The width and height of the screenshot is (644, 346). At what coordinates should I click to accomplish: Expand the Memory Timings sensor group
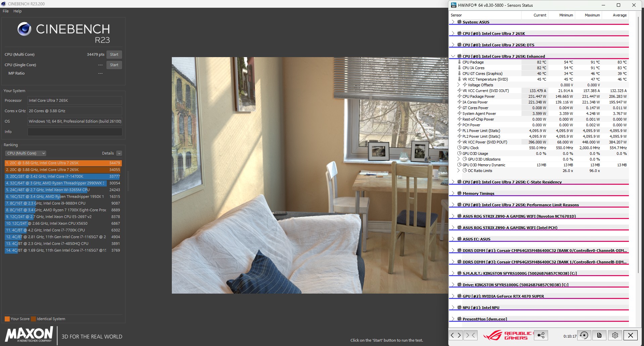click(x=453, y=193)
